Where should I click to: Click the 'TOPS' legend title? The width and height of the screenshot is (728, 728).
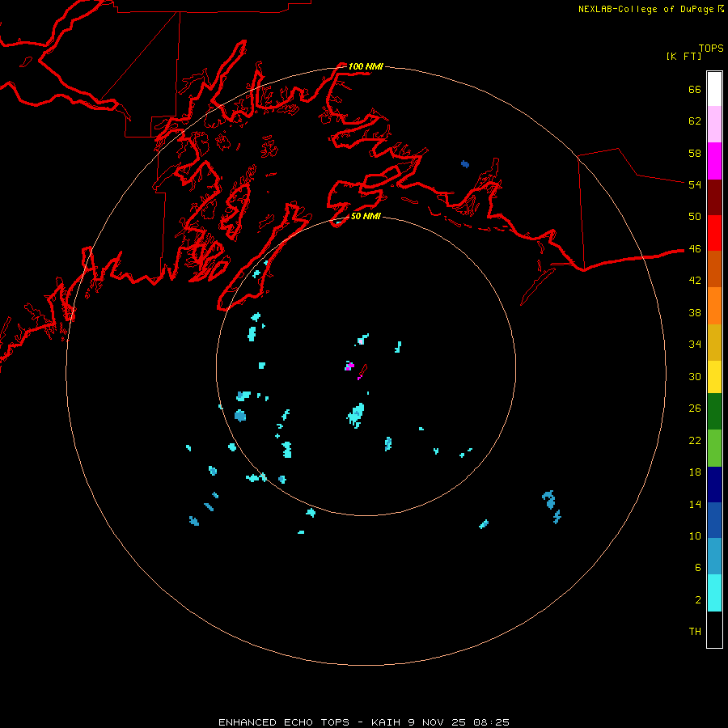coord(711,48)
